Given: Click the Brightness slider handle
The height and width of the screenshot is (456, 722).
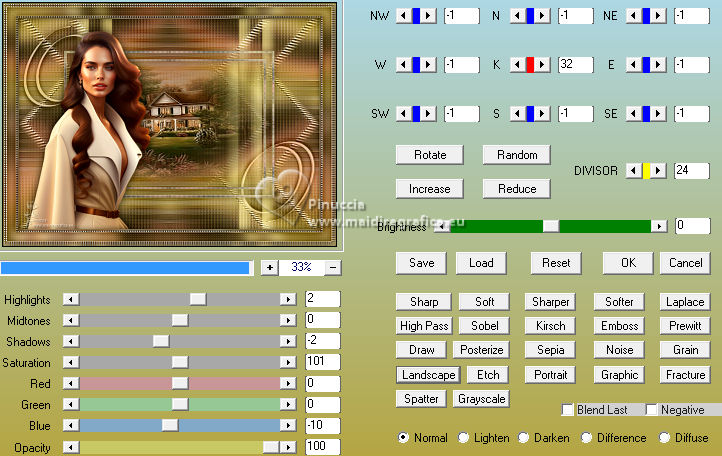Looking at the screenshot, I should (551, 226).
